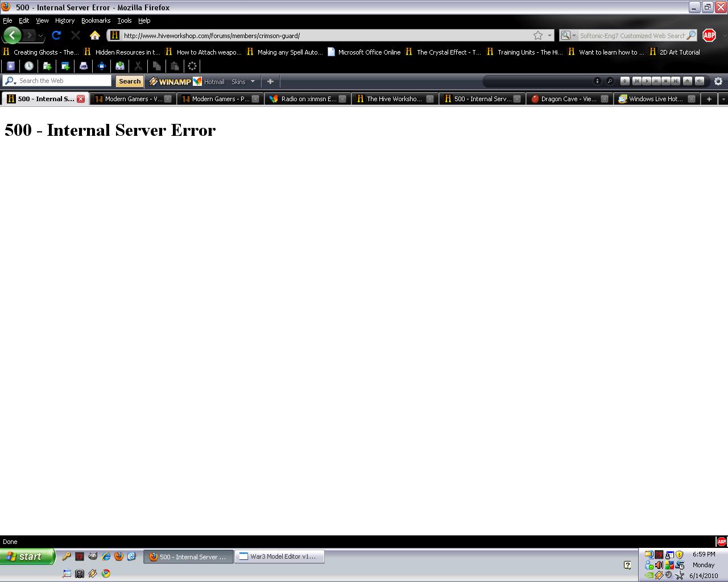728x582 pixels.
Task: Open the history clock toolbar icon
Action: coord(28,66)
